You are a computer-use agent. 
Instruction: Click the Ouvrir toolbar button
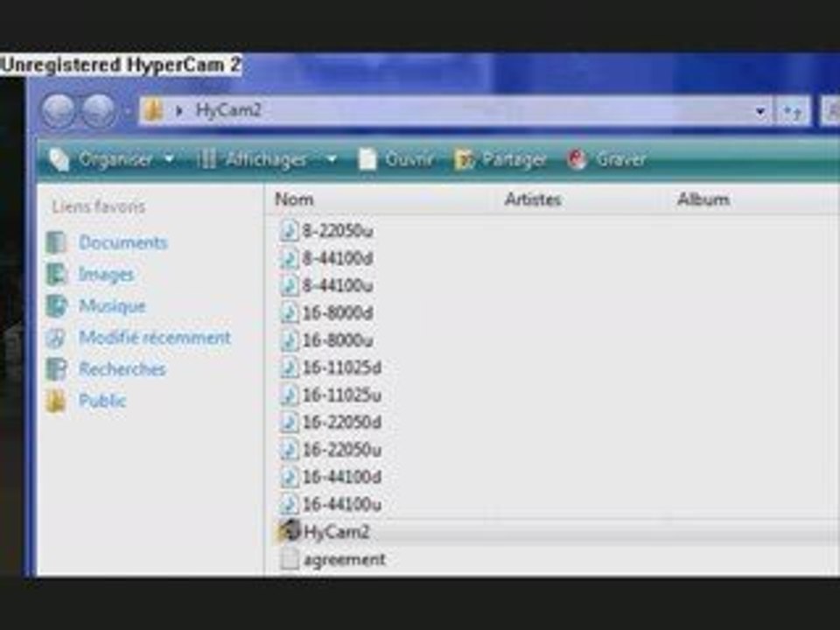coord(395,159)
